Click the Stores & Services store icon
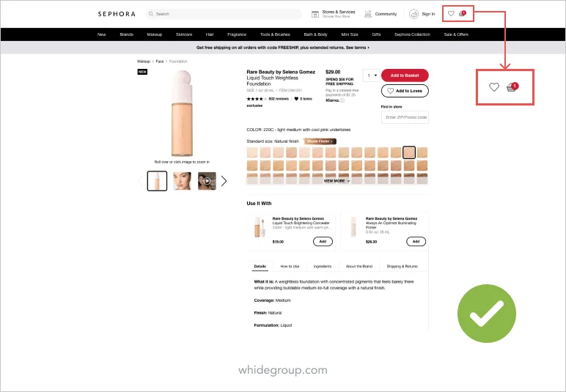The image size is (566, 392). (x=315, y=14)
